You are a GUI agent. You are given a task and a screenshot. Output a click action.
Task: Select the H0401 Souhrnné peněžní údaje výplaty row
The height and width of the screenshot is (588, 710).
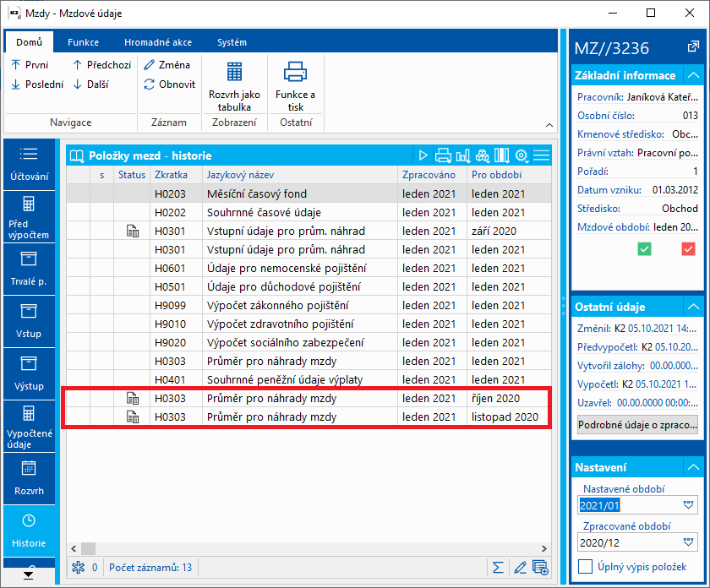coord(309,380)
